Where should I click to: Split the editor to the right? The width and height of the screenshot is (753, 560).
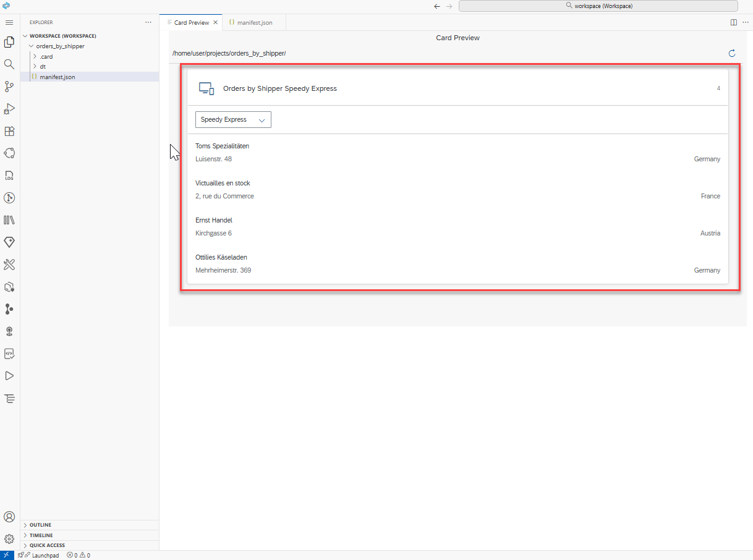tap(734, 22)
